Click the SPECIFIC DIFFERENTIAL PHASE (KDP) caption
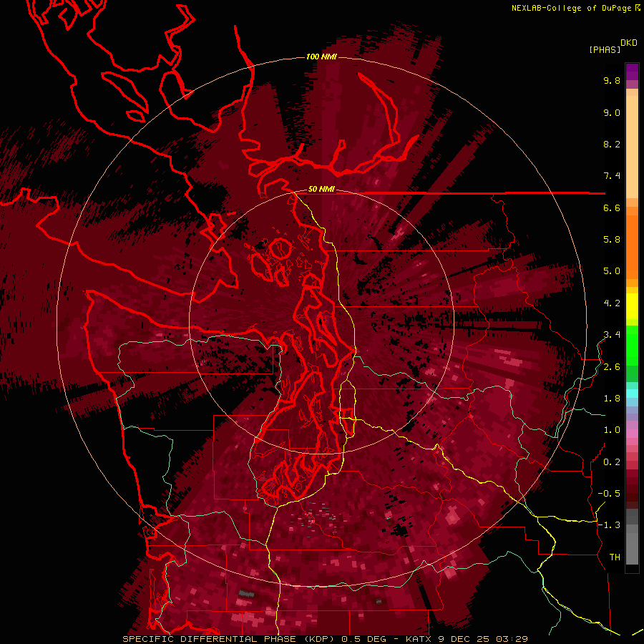Viewport: 644px width, 644px height. [229, 639]
